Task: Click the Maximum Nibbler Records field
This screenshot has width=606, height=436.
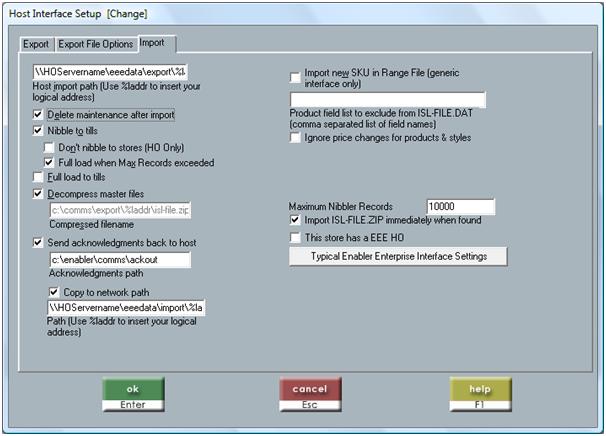Action: (x=461, y=206)
